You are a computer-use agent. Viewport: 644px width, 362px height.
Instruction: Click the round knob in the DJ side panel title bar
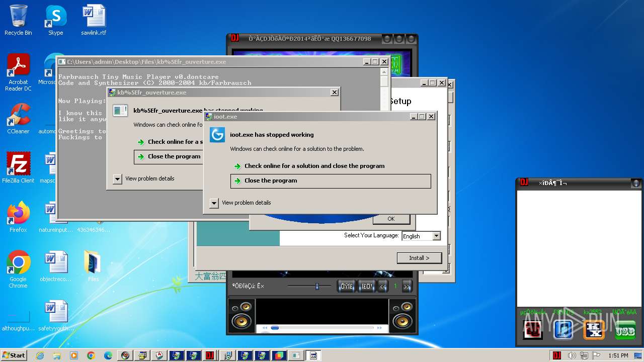636,183
